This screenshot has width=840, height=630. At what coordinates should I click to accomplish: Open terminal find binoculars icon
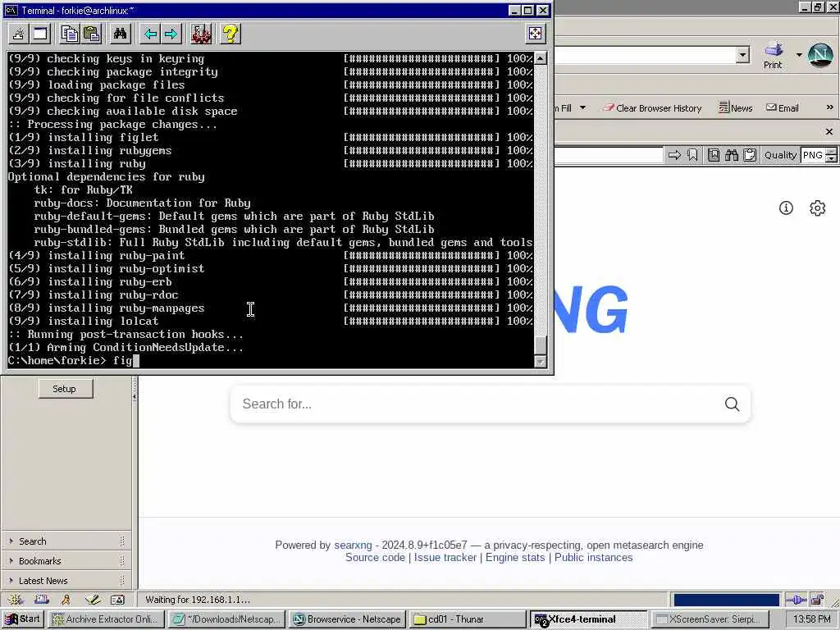tap(120, 34)
